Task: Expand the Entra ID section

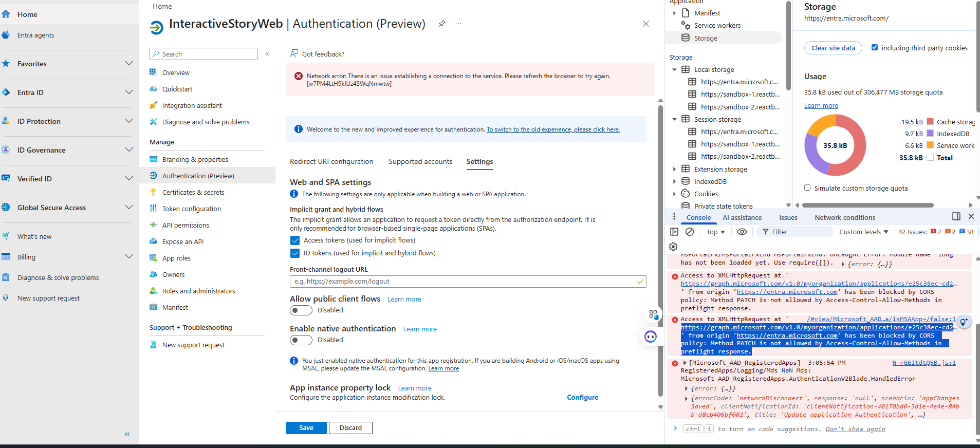Action: click(x=129, y=92)
